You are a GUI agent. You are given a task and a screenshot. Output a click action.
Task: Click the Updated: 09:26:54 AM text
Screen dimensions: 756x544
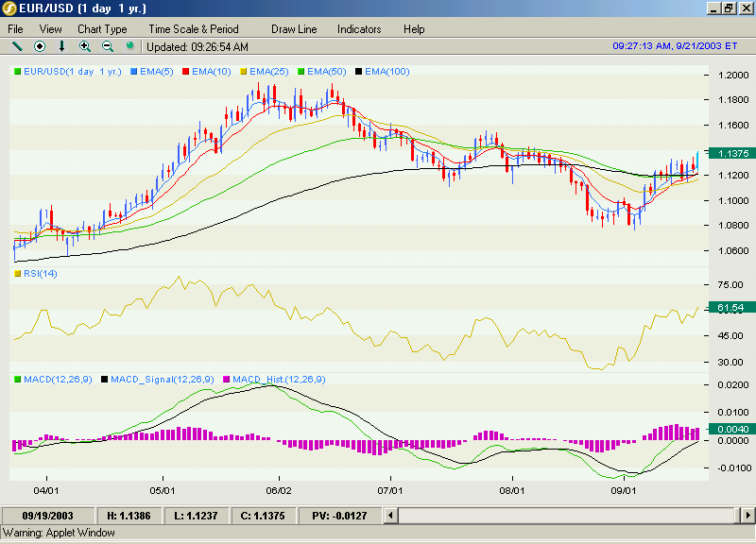[x=198, y=46]
